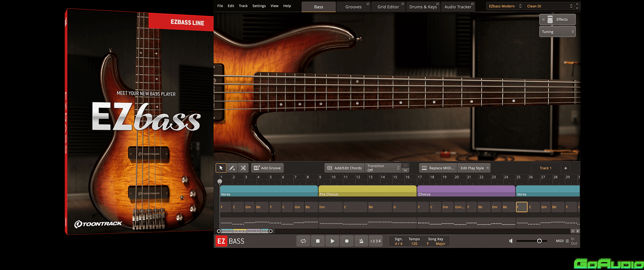Screen dimensions: 644x270
Task: Enable the 1234 count-in
Action: (375, 241)
